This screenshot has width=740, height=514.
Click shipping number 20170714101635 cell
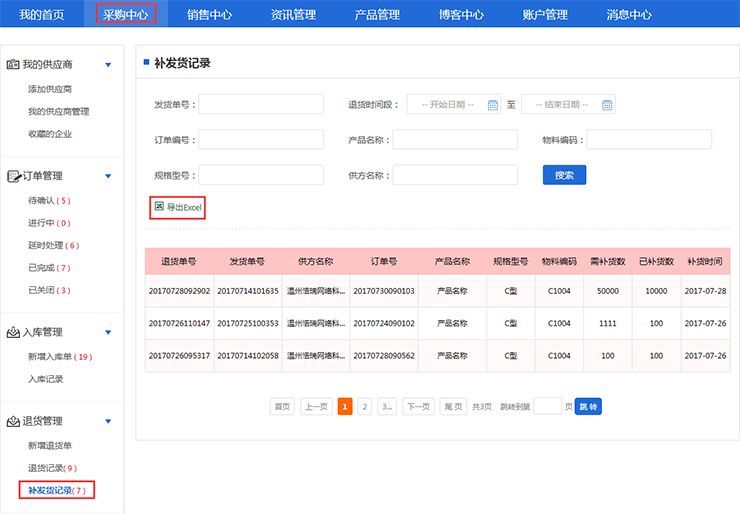pos(248,291)
